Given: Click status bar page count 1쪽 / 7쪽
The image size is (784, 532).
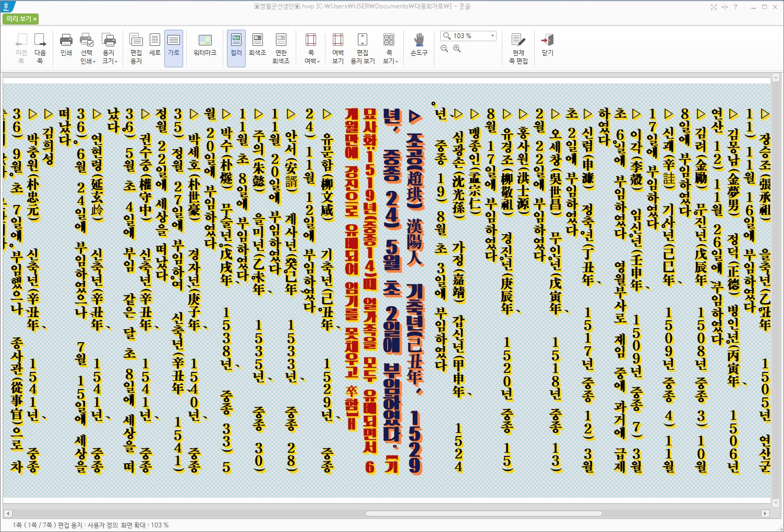Looking at the screenshot, I should point(33,525).
